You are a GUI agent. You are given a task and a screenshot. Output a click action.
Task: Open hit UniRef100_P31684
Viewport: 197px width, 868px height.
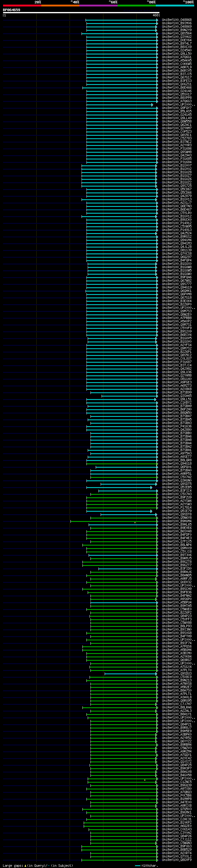tap(177, 162)
